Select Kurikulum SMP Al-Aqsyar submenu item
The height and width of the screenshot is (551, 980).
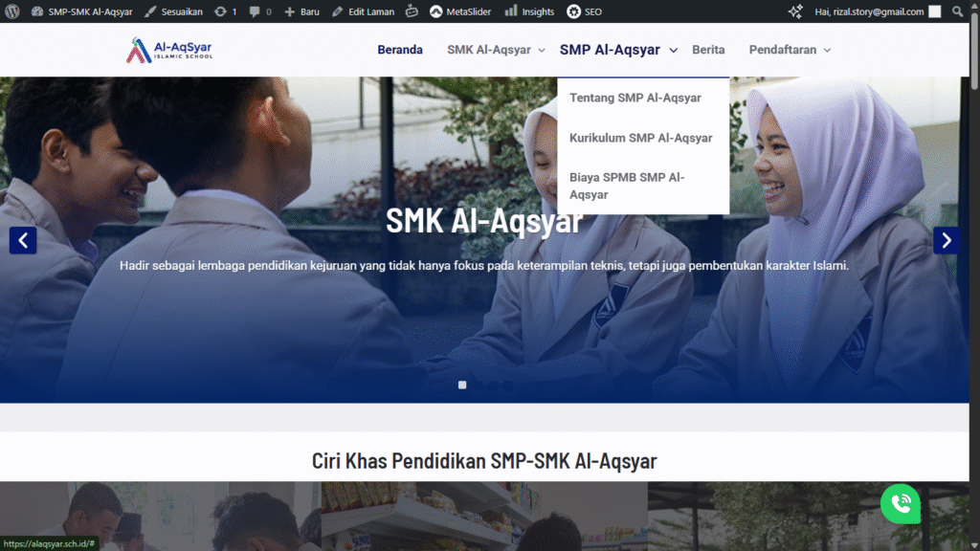click(x=640, y=138)
